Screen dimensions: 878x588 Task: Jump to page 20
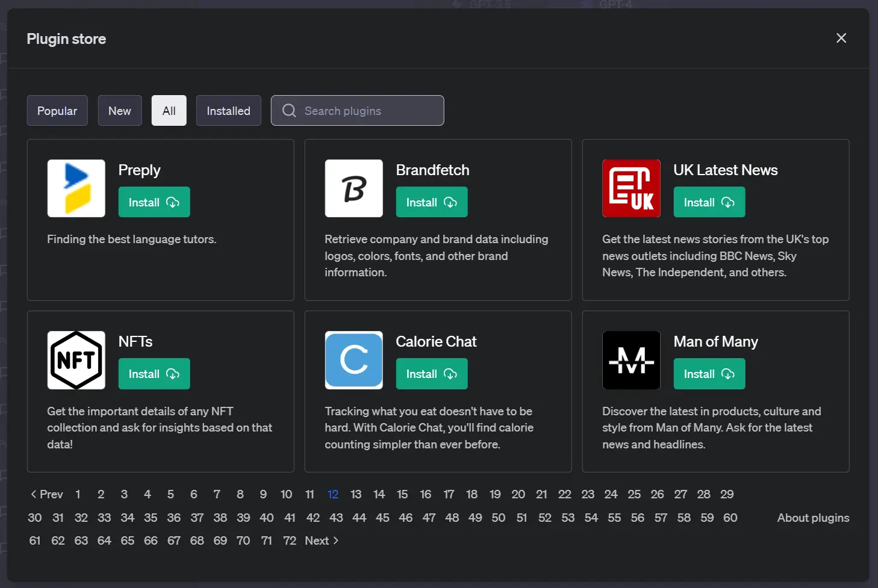(518, 494)
